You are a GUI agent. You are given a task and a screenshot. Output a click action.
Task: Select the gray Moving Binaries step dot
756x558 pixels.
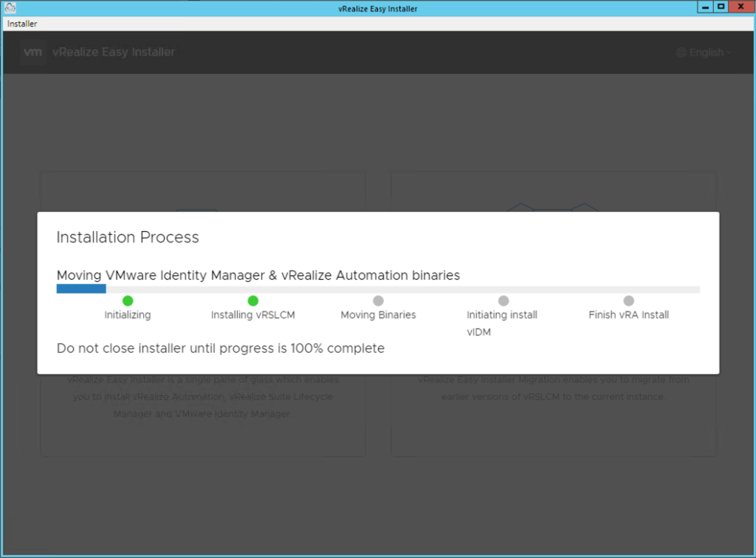coord(378,300)
